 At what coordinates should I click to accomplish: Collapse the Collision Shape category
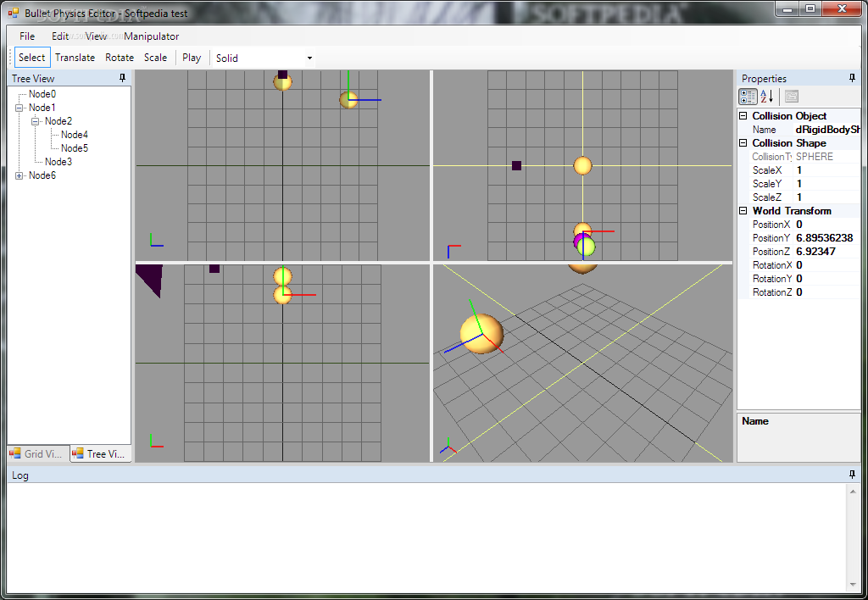point(743,143)
